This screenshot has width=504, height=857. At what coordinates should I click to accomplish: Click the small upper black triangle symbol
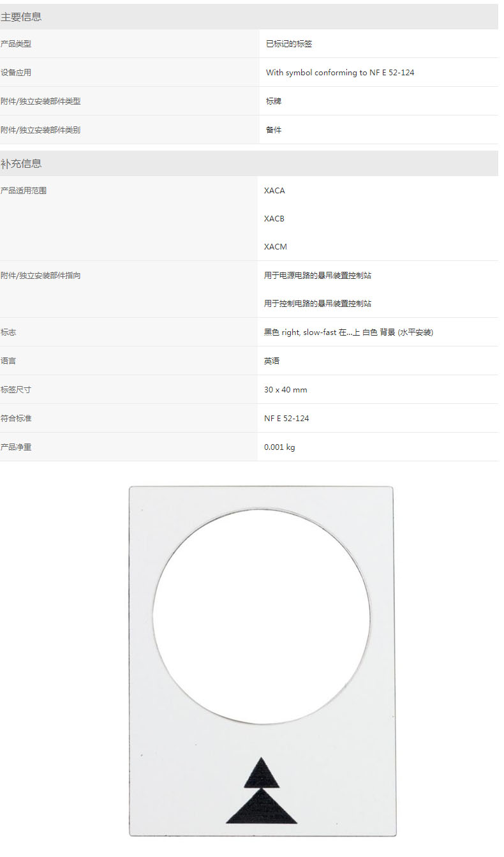click(x=262, y=774)
